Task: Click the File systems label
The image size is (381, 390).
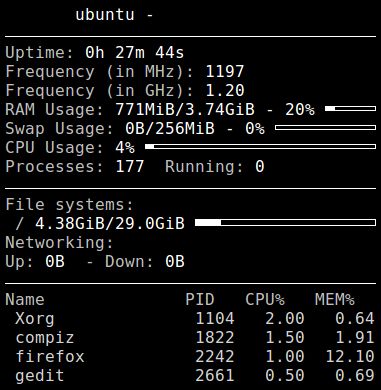Action: [x=69, y=205]
